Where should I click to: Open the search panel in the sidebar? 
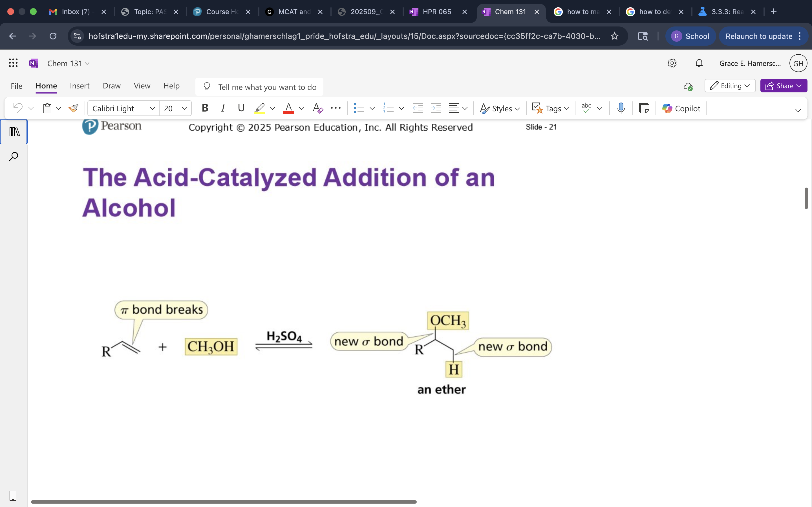[x=14, y=156]
